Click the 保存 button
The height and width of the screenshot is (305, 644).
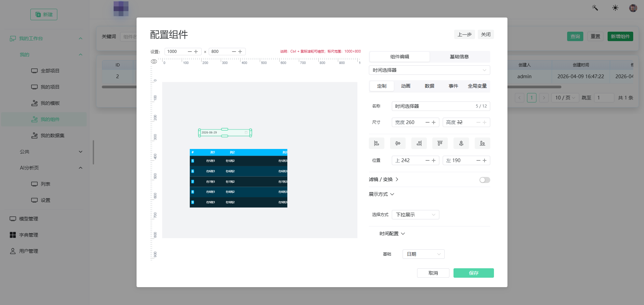474,273
